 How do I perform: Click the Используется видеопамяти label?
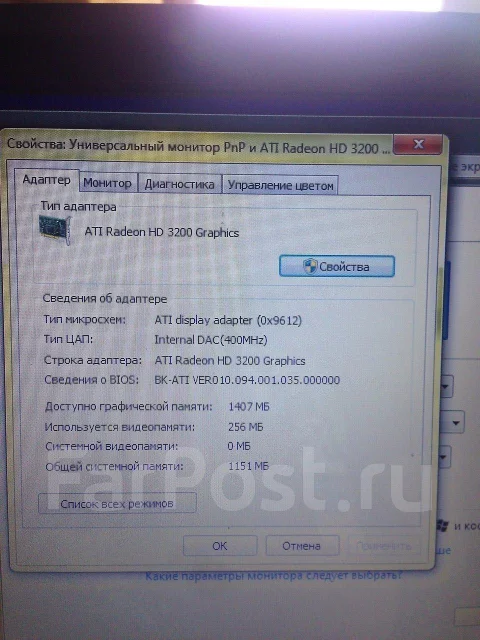(120, 427)
